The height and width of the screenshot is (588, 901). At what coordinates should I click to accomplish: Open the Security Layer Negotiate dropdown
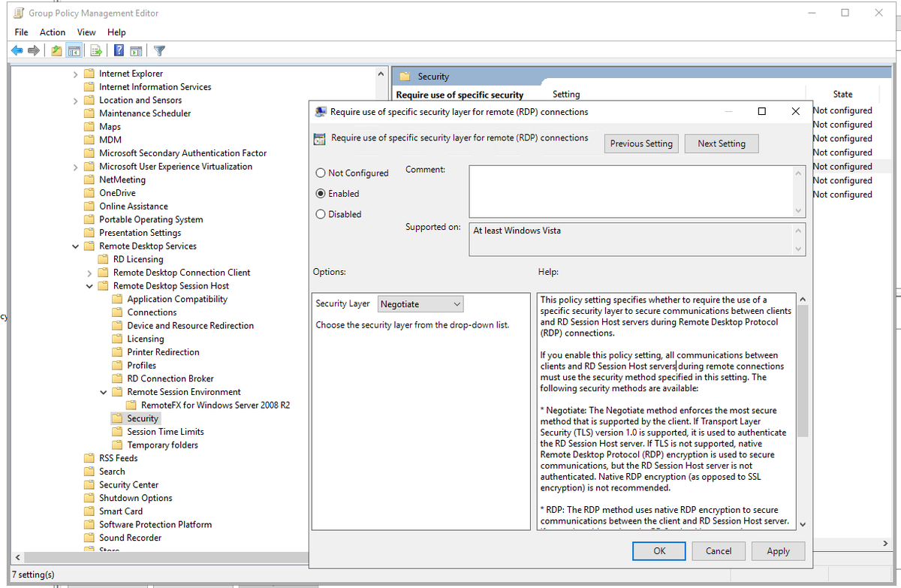(420, 304)
